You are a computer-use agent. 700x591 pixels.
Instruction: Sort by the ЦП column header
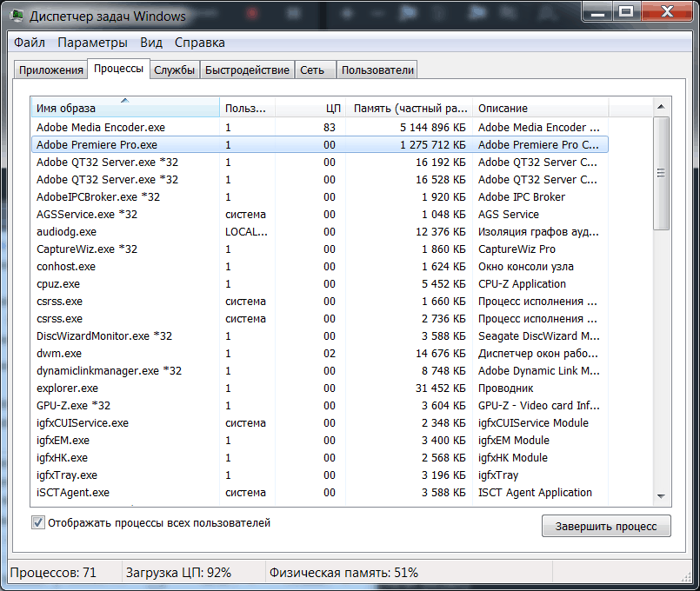click(310, 108)
